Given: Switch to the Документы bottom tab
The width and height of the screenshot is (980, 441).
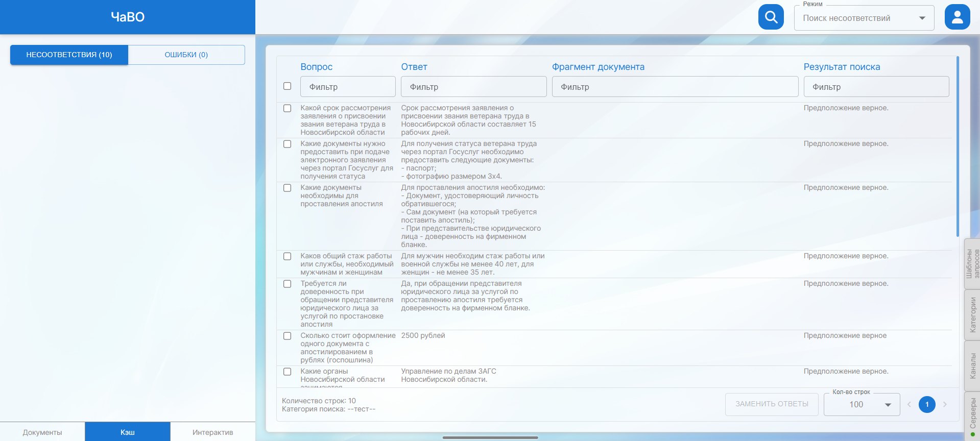Looking at the screenshot, I should 42,432.
